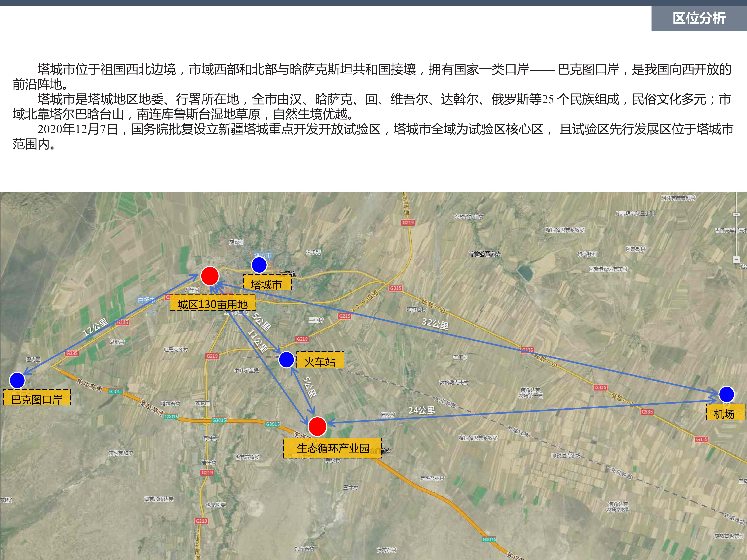Click the 园林村 village label
Image resolution: width=747 pixels, height=560 pixels.
(388, 415)
